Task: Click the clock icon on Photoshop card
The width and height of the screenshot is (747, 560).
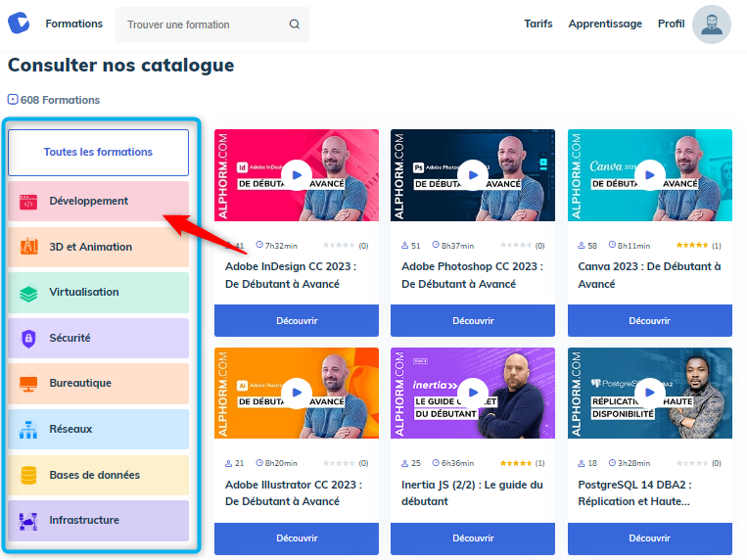Action: point(436,245)
